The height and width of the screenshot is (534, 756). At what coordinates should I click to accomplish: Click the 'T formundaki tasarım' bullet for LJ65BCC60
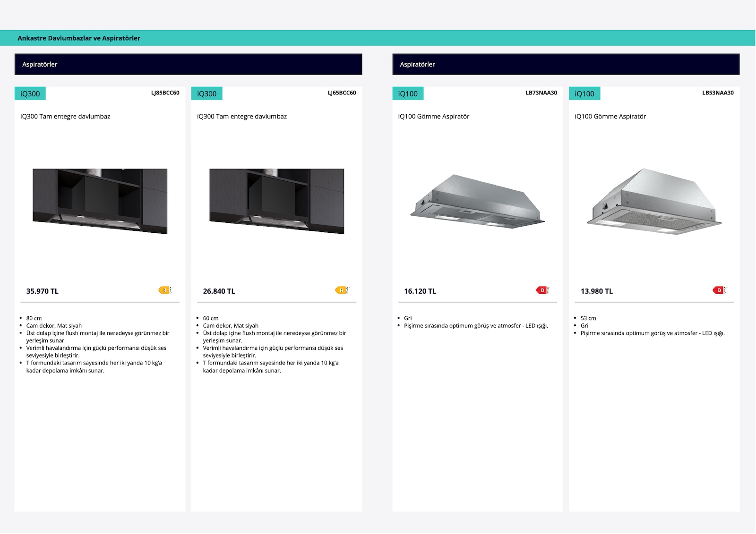[x=271, y=367]
